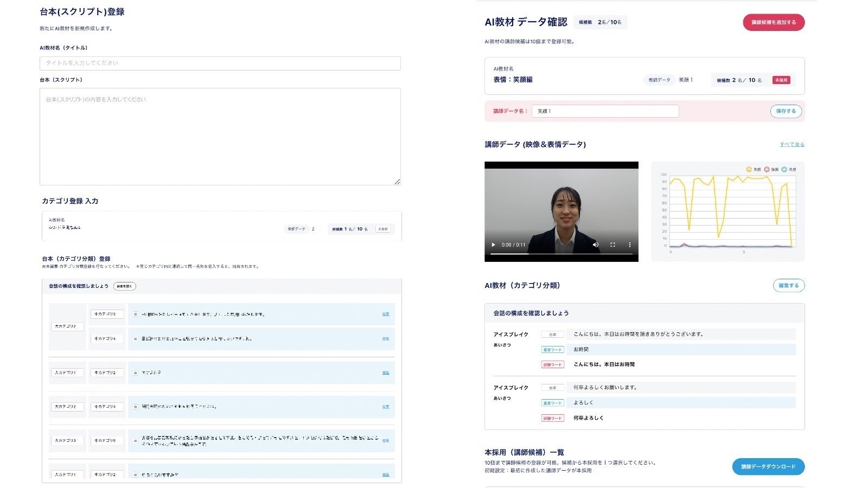
Task: Click the 講師データダウンロード button
Action: (x=767, y=466)
